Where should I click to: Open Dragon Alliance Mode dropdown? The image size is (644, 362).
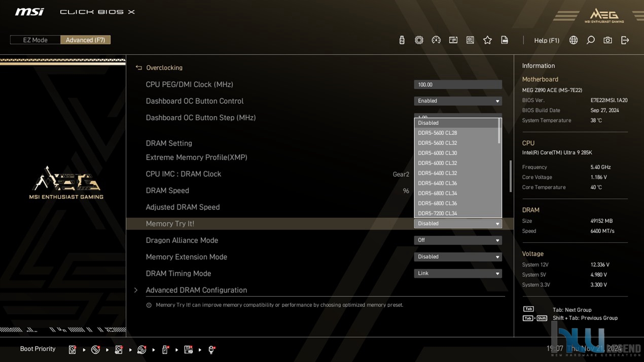[458, 240]
